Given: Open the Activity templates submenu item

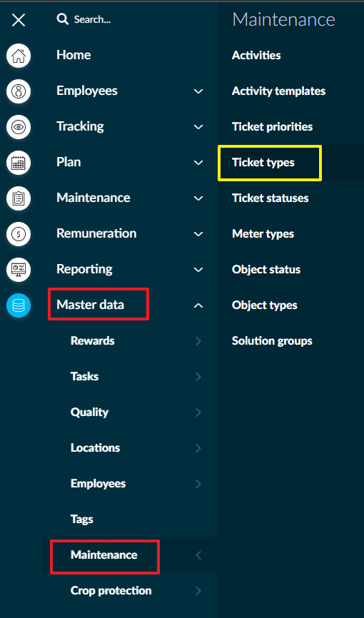Looking at the screenshot, I should click(278, 91).
